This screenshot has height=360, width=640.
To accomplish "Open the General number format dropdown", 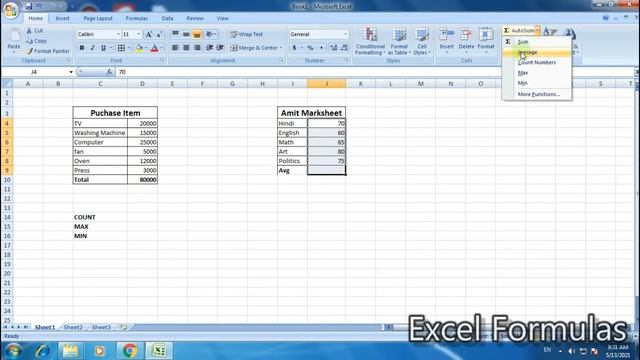I will (x=345, y=34).
